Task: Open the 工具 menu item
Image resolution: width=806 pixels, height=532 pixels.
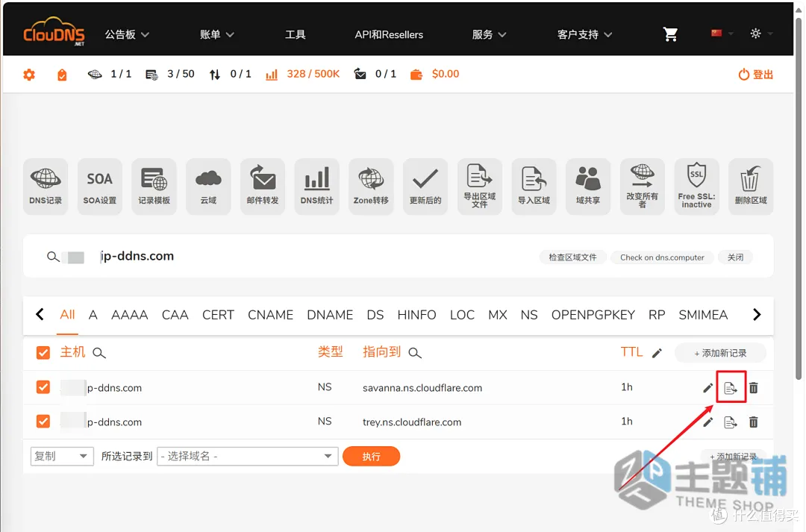Action: [x=296, y=34]
